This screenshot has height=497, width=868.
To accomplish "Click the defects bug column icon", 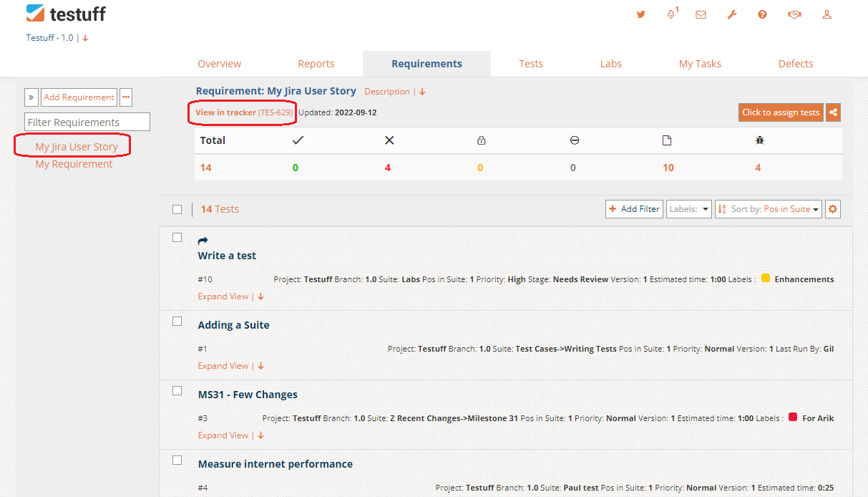I will pyautogui.click(x=760, y=140).
